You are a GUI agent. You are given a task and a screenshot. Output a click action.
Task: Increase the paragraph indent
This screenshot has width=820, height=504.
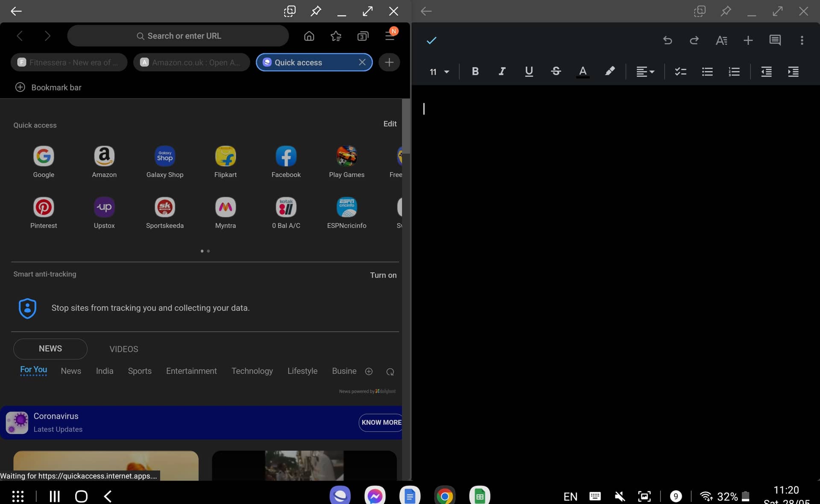point(793,72)
